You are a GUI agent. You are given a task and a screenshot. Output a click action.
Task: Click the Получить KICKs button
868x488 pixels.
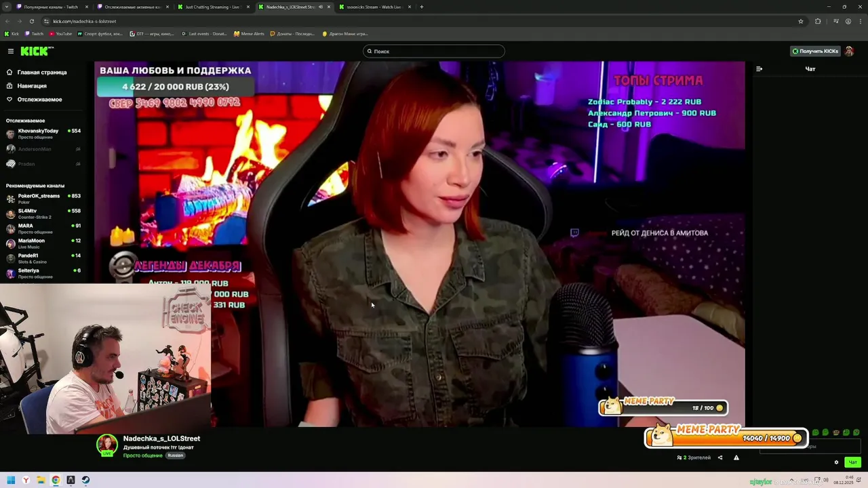click(816, 52)
